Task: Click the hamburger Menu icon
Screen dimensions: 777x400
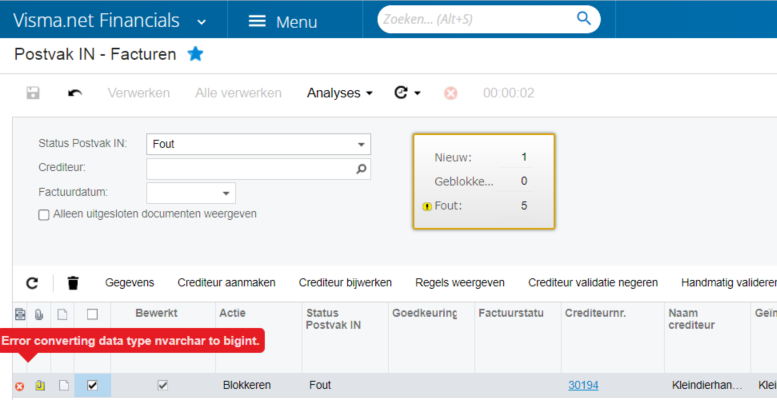Action: coord(257,21)
